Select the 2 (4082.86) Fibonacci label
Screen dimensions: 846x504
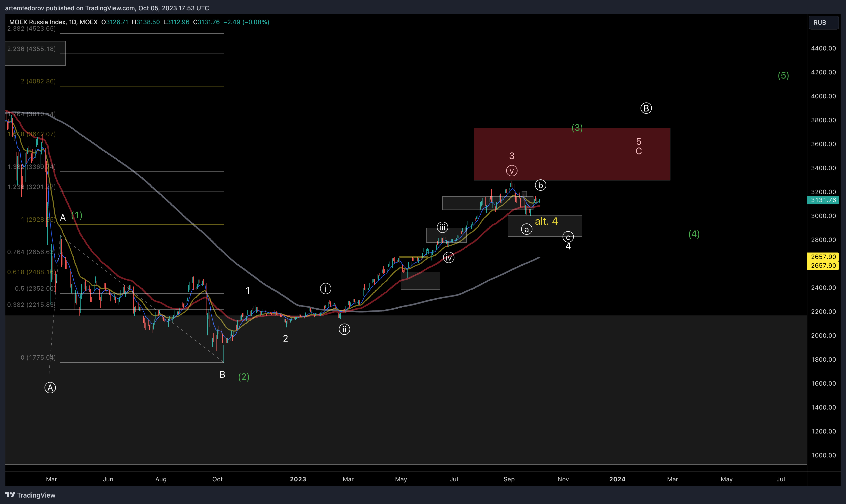(38, 81)
